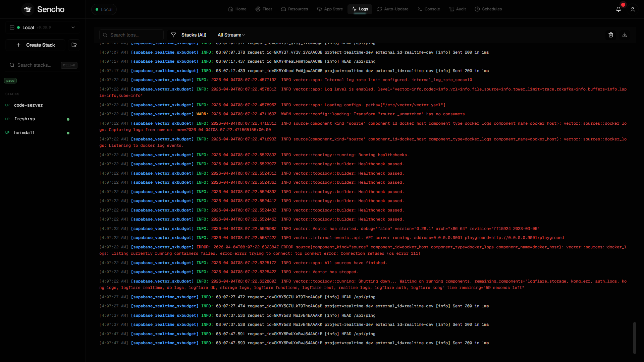Expand the Local node selector dropdown
The width and height of the screenshot is (644, 362).
pyautogui.click(x=43, y=27)
